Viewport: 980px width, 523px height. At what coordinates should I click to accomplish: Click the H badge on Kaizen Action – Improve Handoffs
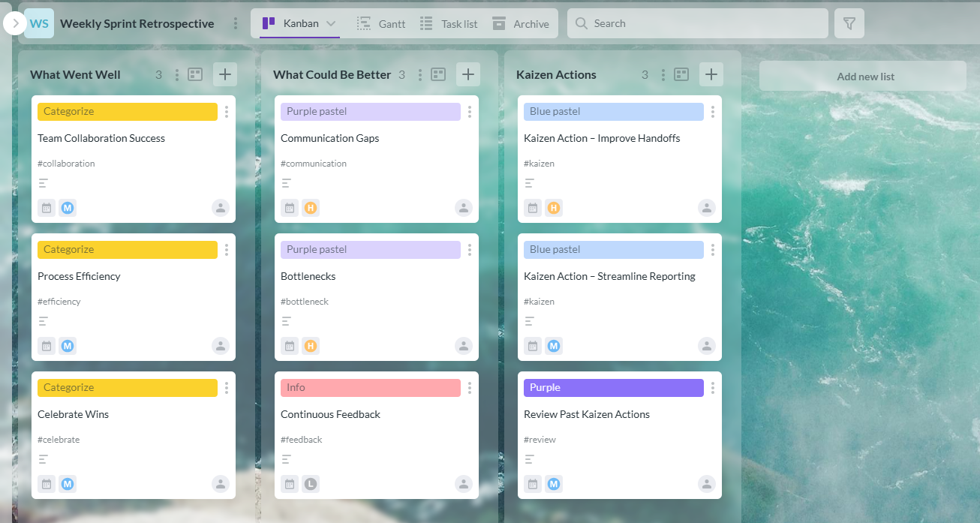pos(554,208)
